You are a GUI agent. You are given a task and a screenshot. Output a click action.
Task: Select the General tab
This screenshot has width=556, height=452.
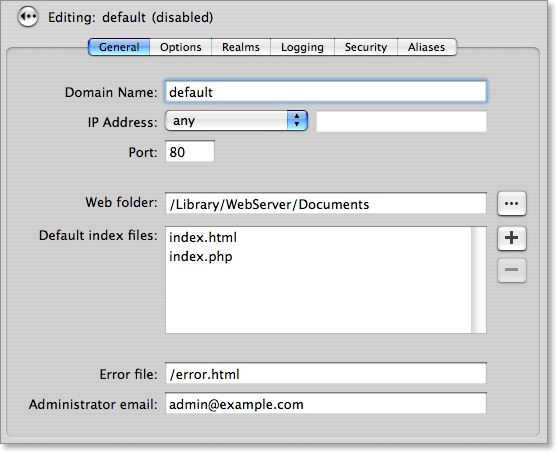[x=119, y=47]
